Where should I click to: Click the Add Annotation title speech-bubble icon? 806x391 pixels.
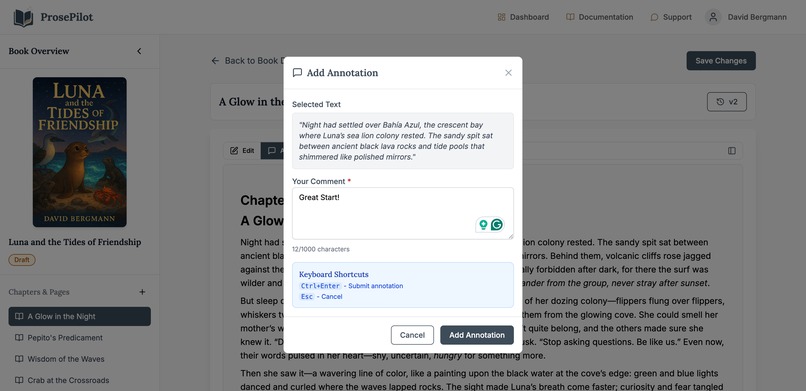point(297,72)
